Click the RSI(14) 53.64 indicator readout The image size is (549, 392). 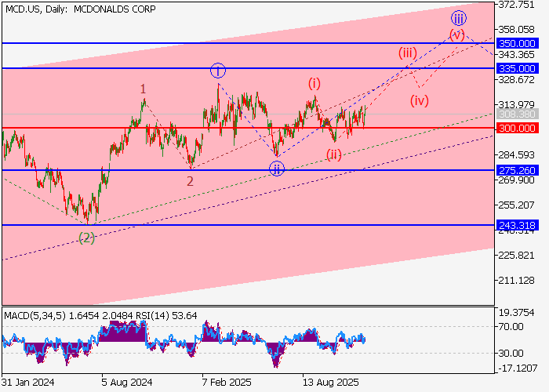(x=166, y=316)
